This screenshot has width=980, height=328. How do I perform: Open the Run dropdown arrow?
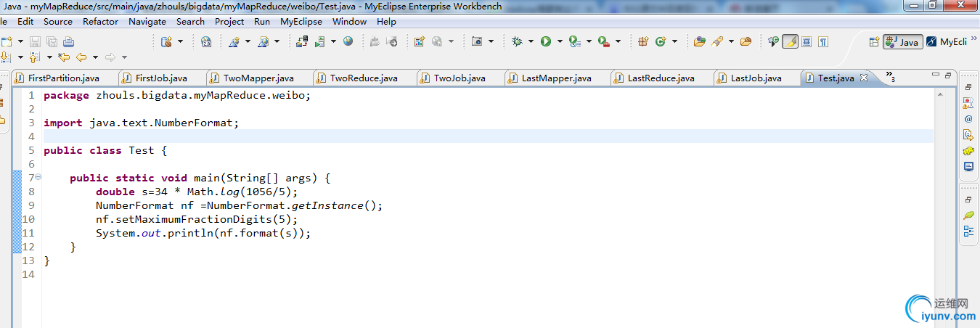pos(560,41)
